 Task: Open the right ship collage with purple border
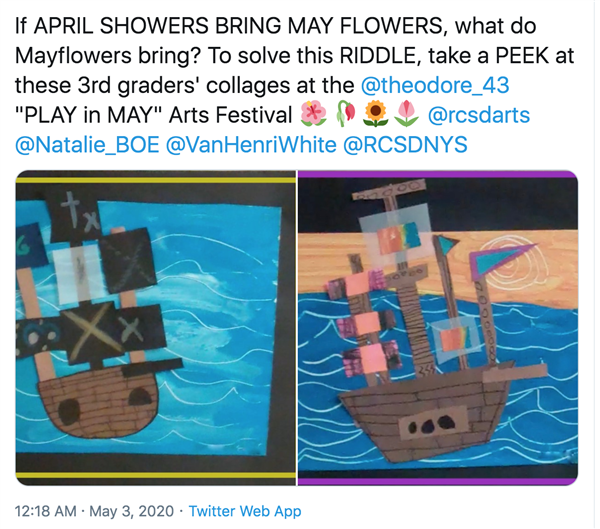[x=438, y=328]
